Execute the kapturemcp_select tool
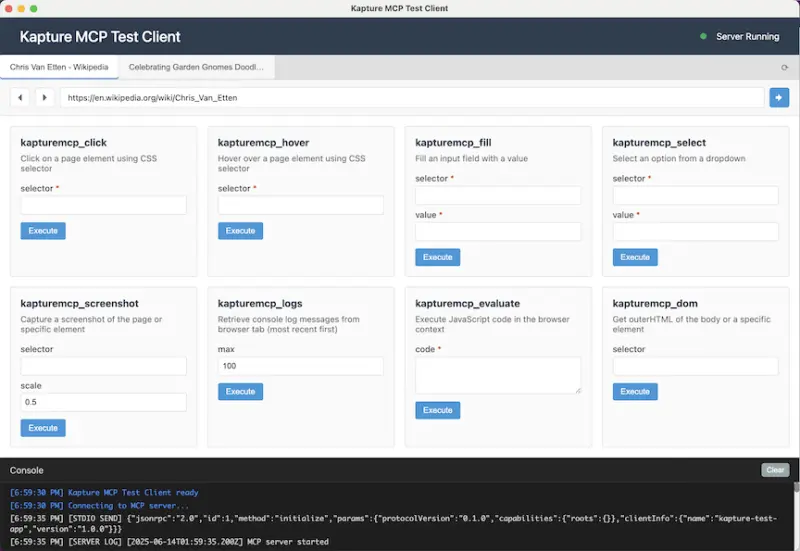 [635, 257]
